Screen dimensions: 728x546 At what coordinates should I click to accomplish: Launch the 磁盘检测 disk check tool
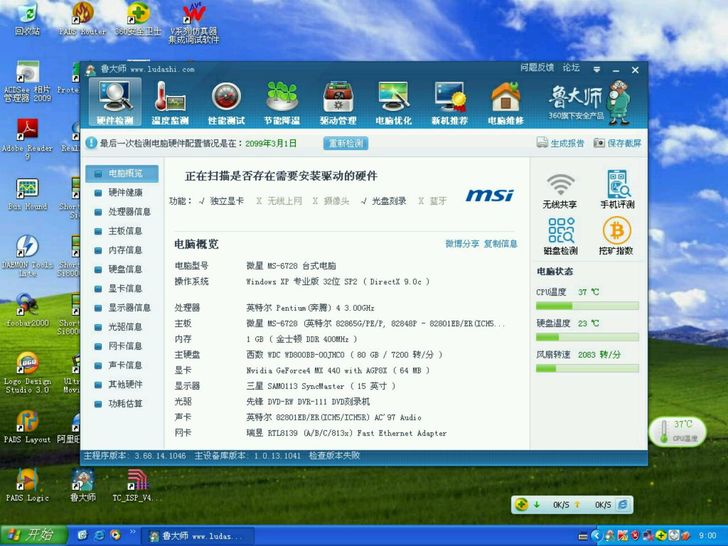point(560,236)
